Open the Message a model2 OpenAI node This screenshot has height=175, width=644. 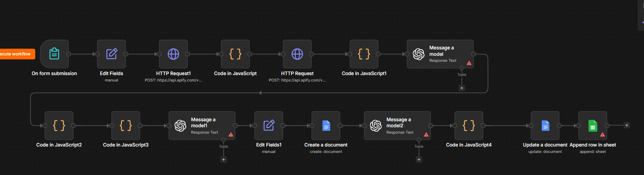[397, 126]
